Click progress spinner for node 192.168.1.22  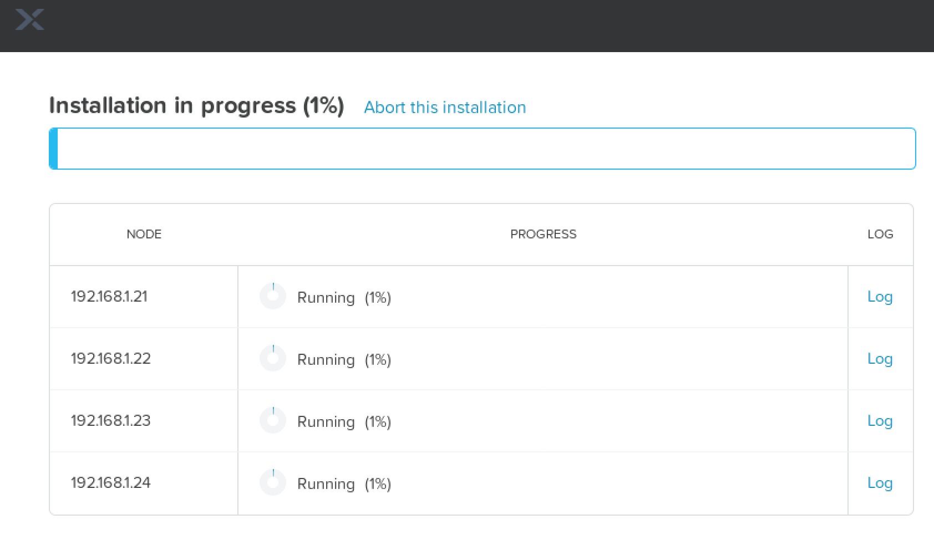coord(272,359)
